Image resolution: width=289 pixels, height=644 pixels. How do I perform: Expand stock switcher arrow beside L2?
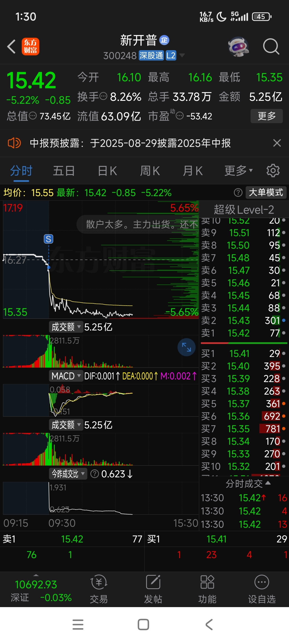182,55
